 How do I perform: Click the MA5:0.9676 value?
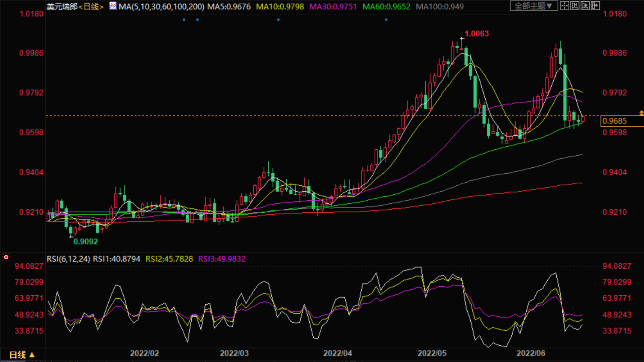(229, 6)
